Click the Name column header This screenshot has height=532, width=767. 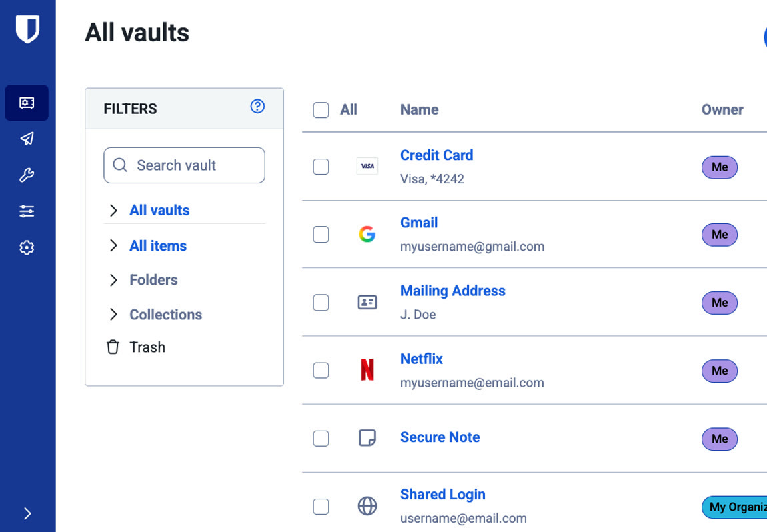[420, 109]
